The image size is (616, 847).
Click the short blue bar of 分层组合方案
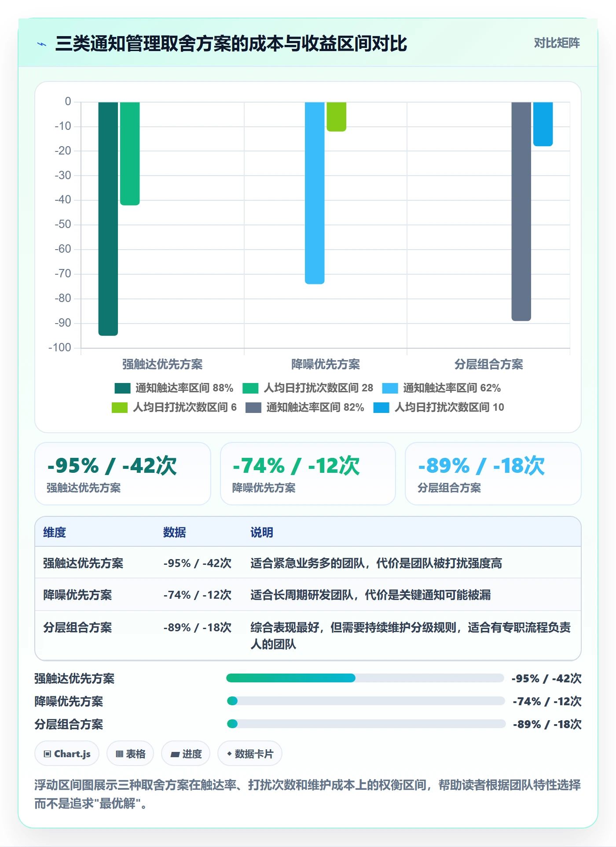[543, 124]
